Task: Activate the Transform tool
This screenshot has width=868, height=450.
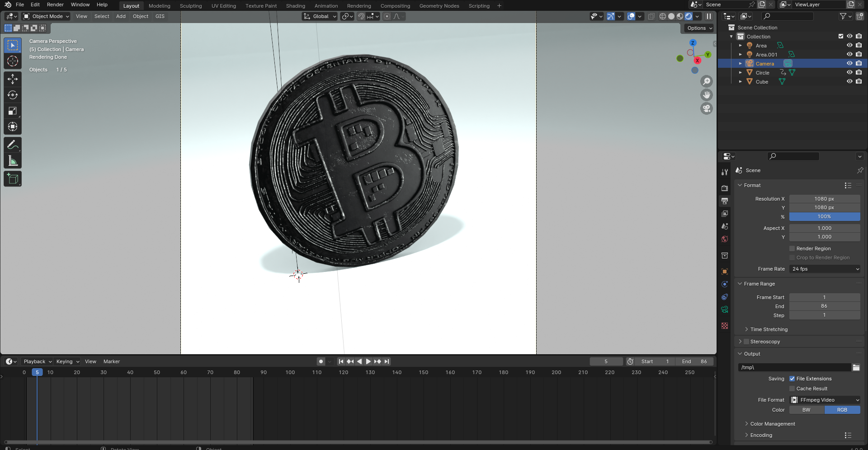Action: tap(13, 127)
